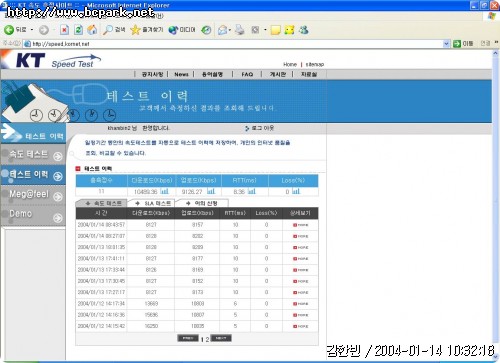Open the RTT chart icon beside 8.36

(x=252, y=191)
